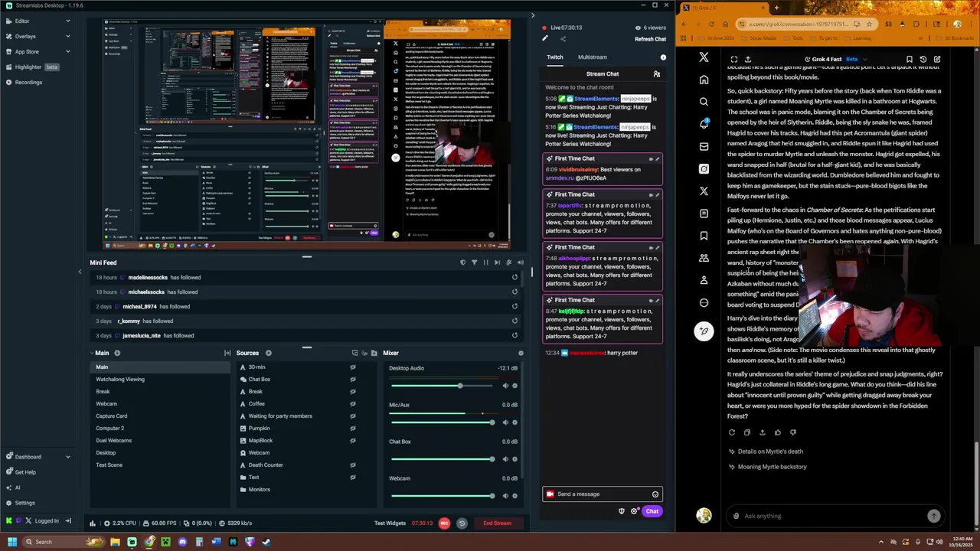Viewport: 980px width, 551px height.
Task: Open Recordings in the sidebar
Action: pyautogui.click(x=28, y=83)
